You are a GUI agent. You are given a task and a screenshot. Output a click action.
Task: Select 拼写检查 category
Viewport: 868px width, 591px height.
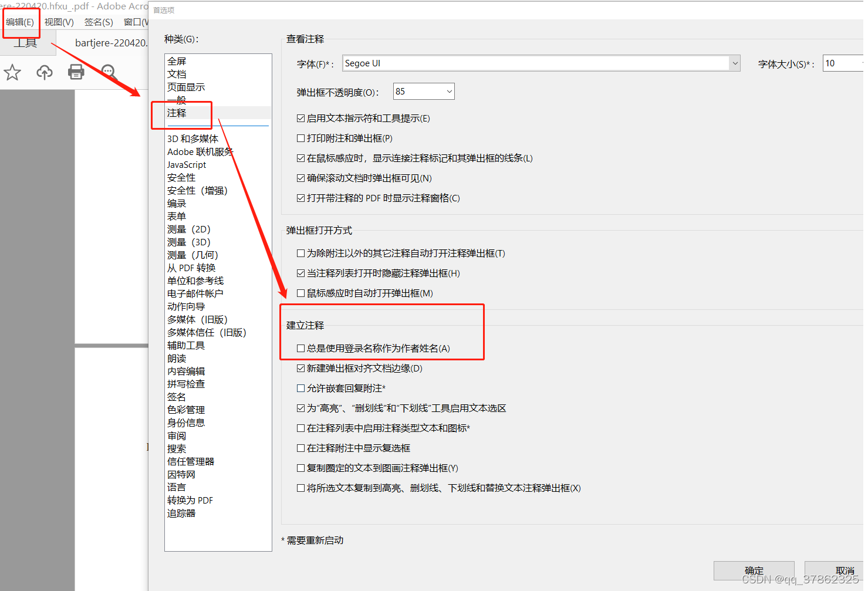click(186, 384)
